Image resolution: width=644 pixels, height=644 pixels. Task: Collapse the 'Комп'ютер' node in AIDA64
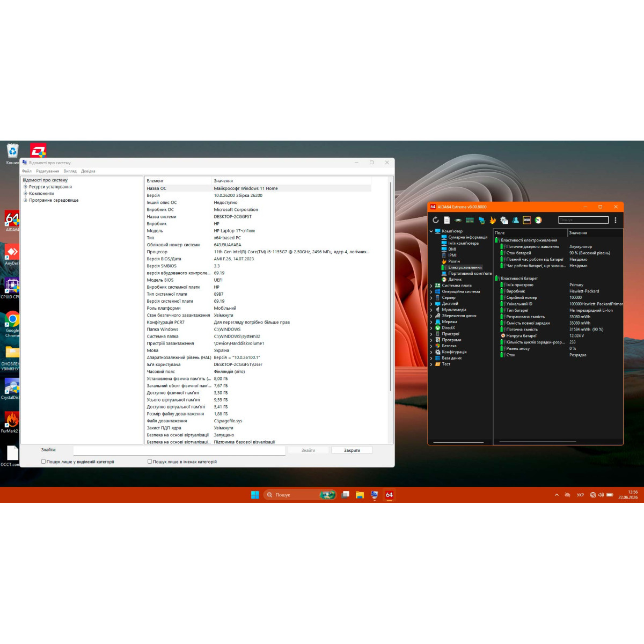(431, 231)
